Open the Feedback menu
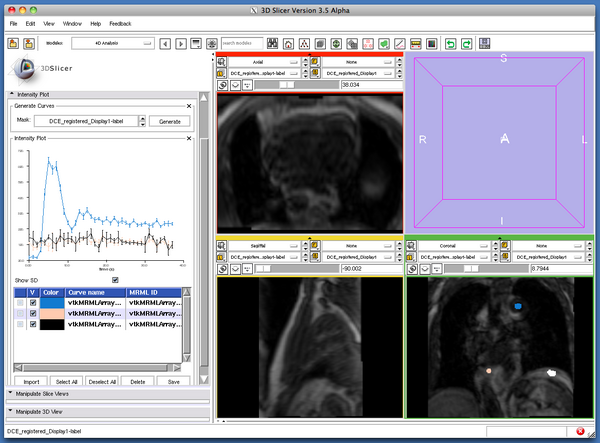This screenshot has width=600, height=443. click(x=120, y=22)
